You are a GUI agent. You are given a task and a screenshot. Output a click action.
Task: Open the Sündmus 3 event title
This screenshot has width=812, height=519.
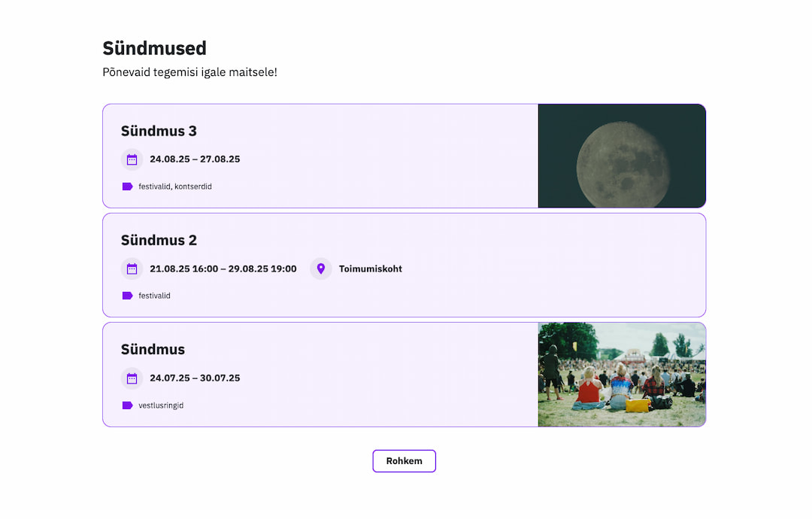coord(159,131)
